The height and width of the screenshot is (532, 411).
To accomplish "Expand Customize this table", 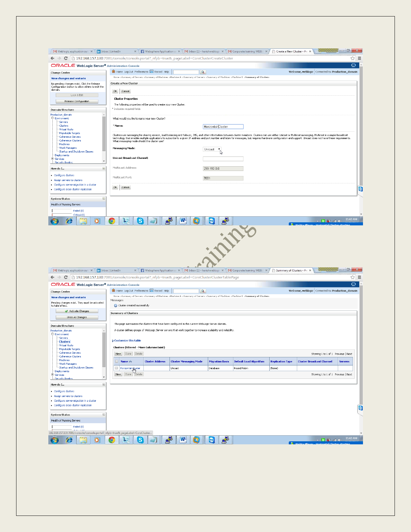I will click(127, 341).
